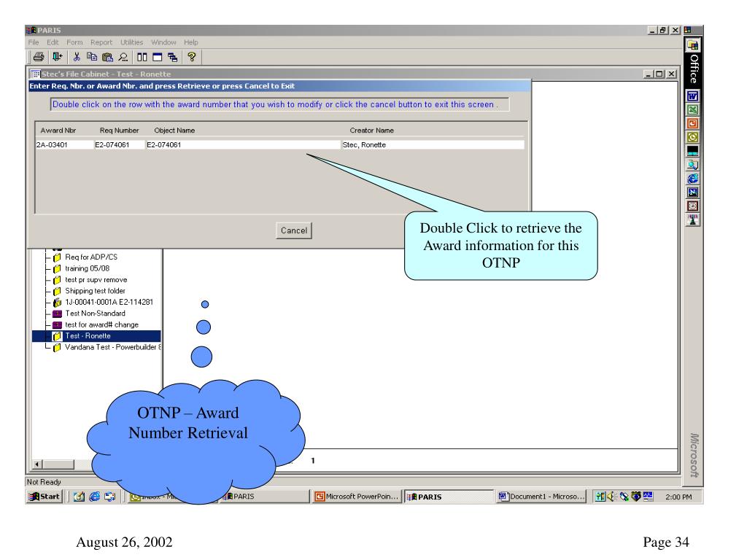The width and height of the screenshot is (747, 560).
Task: Click the Copy toolbar icon
Action: coord(92,57)
